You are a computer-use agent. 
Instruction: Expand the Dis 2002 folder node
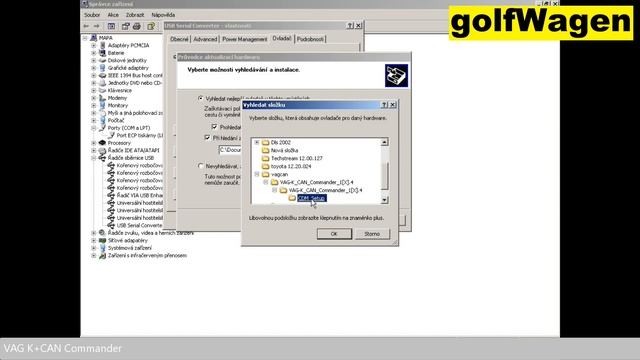(x=257, y=142)
